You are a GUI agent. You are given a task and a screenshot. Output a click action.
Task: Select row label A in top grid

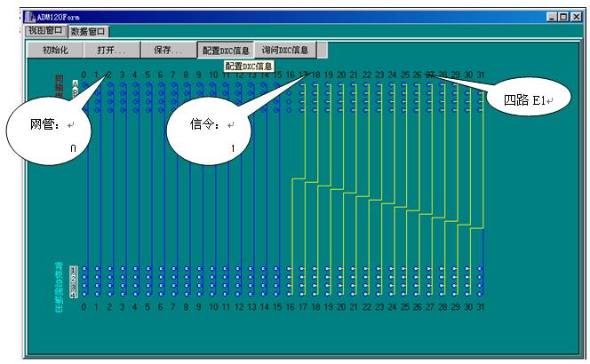point(75,83)
